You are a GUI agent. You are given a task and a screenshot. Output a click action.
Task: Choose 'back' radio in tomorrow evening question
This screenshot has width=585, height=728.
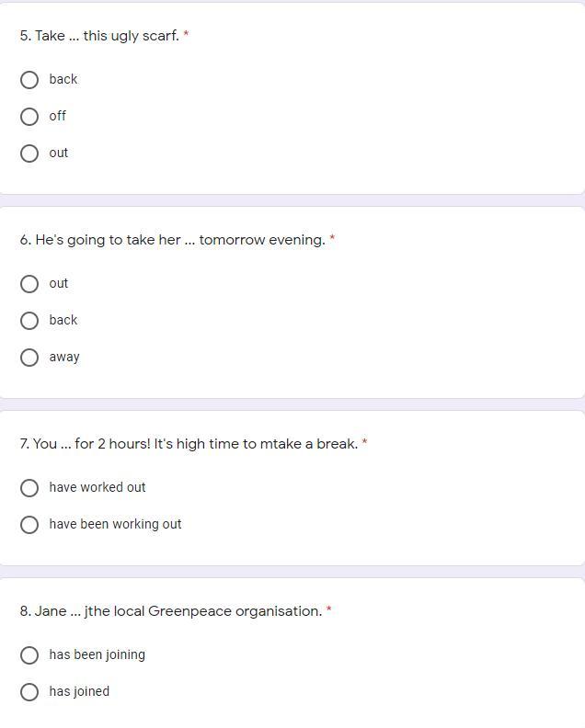(x=29, y=321)
